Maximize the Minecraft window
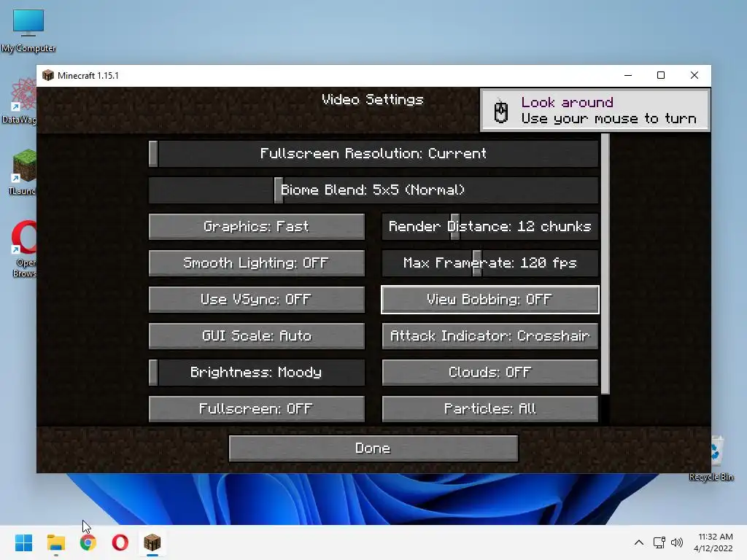 (x=661, y=75)
